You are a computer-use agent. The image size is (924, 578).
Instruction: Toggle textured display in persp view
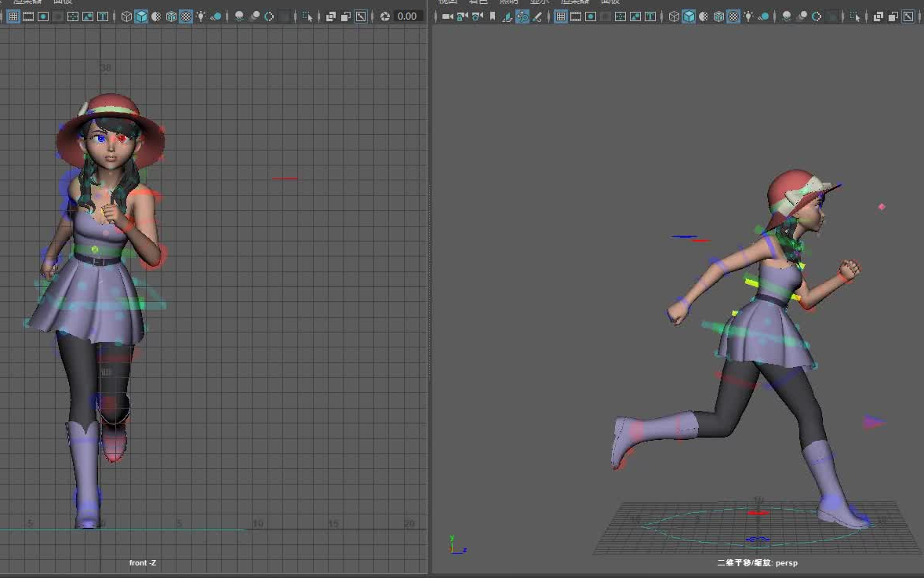point(733,16)
